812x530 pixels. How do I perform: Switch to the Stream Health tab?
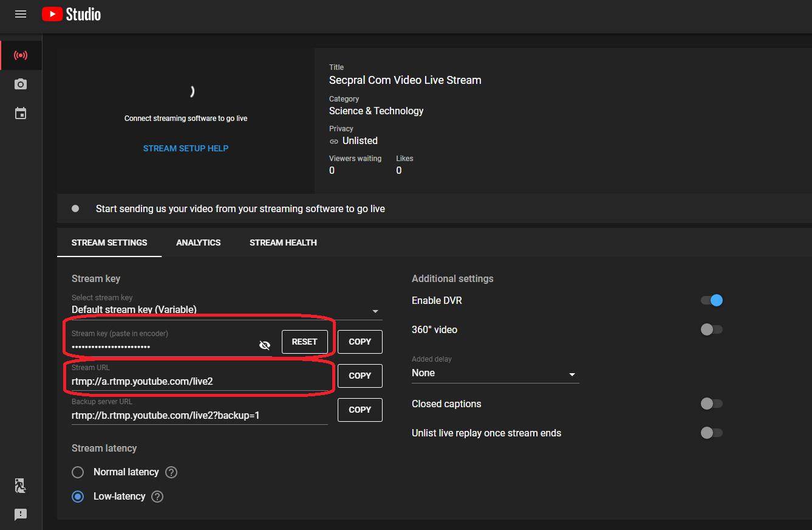(x=283, y=243)
